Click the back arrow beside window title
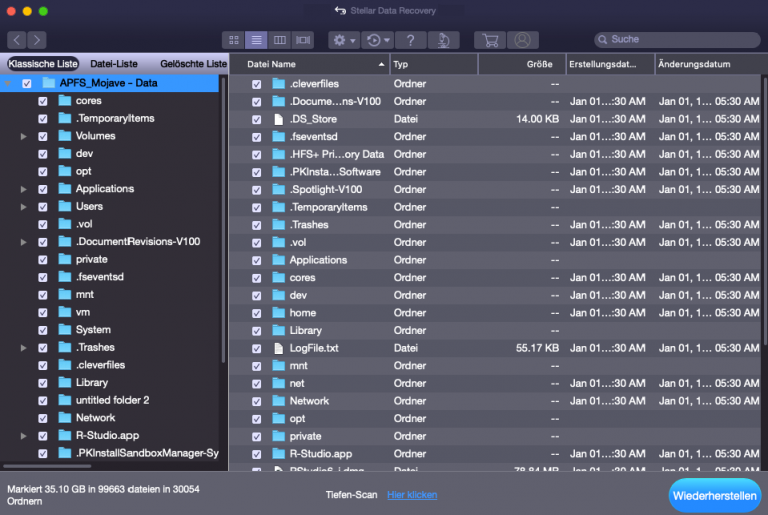Viewport: 768px width, 515px height. tap(340, 10)
